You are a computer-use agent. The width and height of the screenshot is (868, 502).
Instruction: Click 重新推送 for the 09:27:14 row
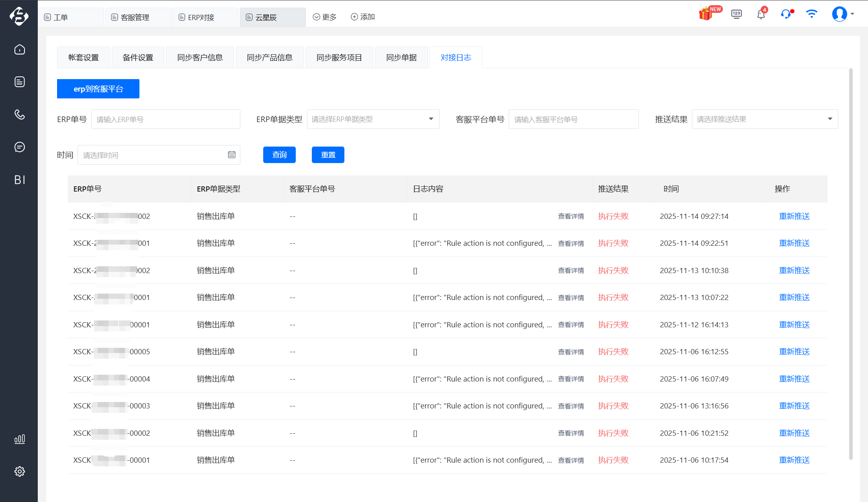(x=794, y=216)
